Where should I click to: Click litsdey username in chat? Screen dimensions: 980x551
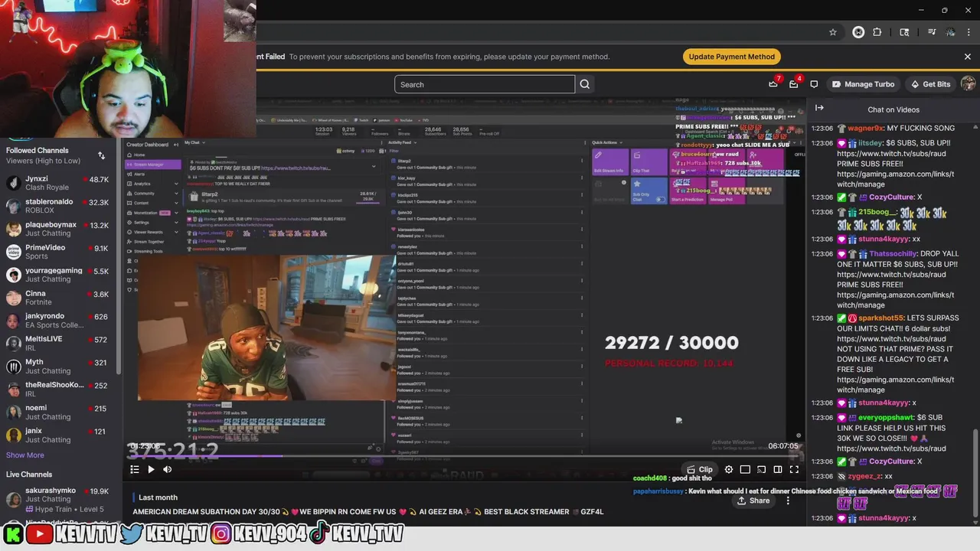coord(870,143)
